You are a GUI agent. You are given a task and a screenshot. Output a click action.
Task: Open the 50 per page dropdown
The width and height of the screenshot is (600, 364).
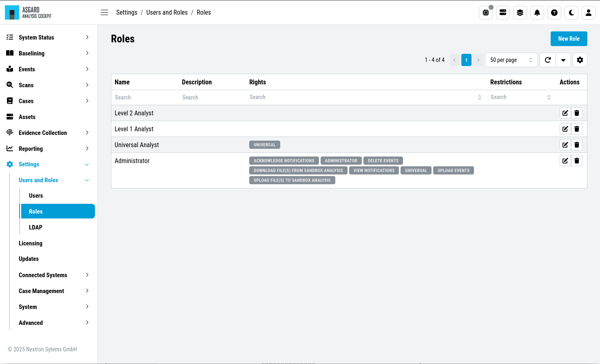pyautogui.click(x=511, y=60)
